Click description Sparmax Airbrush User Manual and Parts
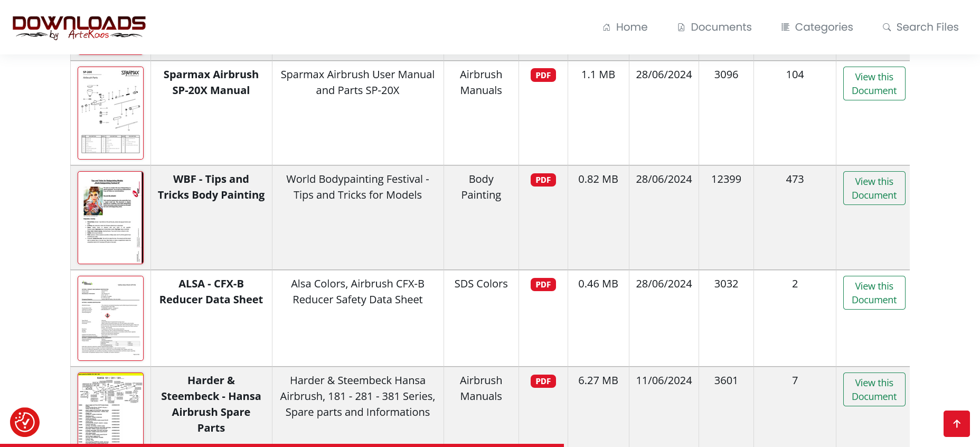This screenshot has width=980, height=447. tap(357, 82)
